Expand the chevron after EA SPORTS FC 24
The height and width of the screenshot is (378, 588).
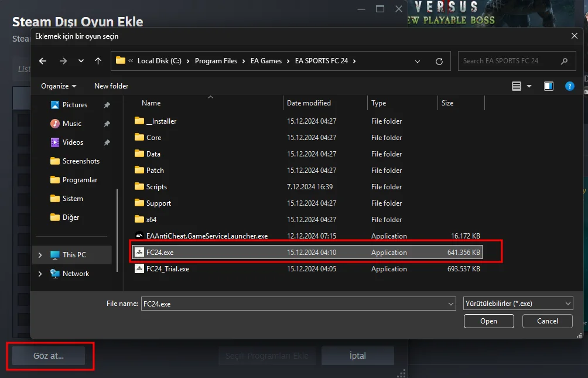coord(354,61)
